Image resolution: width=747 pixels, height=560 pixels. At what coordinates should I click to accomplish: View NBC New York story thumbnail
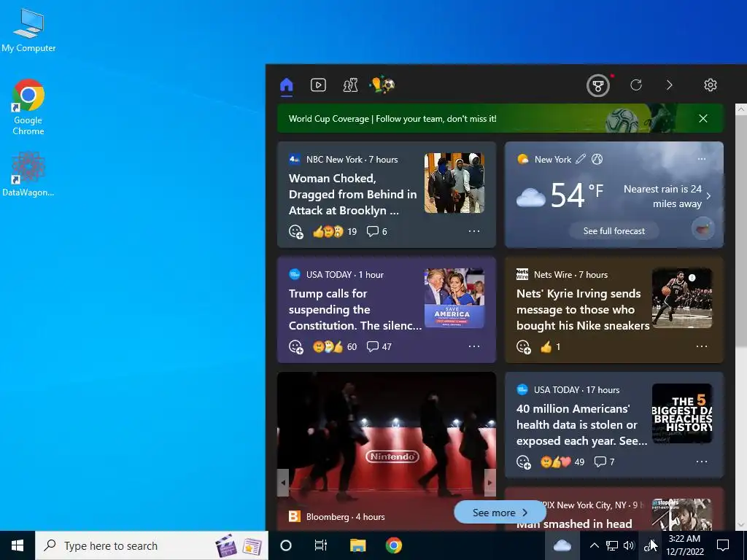(x=454, y=183)
